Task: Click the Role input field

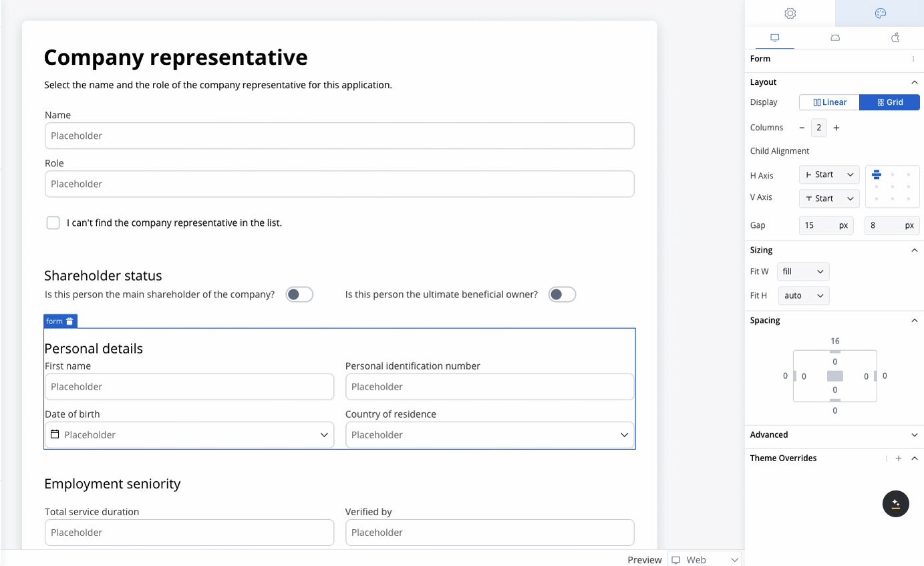Action: [x=339, y=184]
